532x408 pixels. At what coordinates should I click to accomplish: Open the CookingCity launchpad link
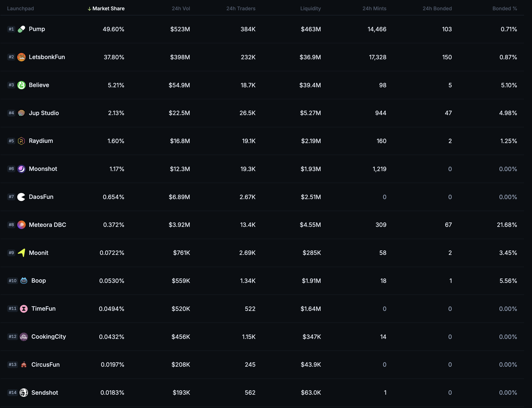coord(48,337)
